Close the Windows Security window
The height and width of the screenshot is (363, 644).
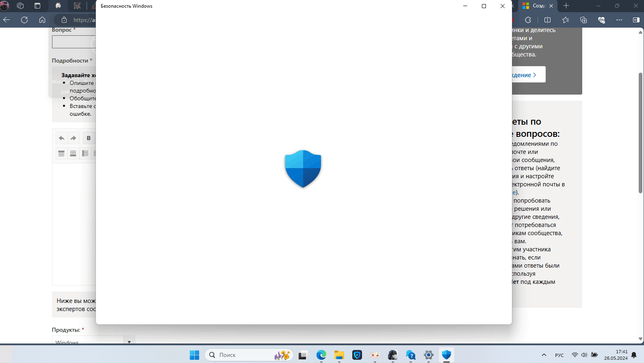tap(503, 6)
